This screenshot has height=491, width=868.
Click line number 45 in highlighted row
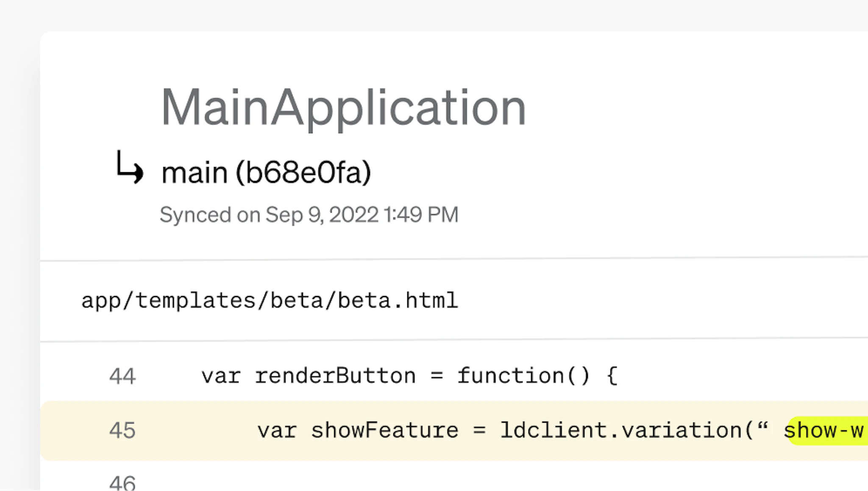coord(122,430)
